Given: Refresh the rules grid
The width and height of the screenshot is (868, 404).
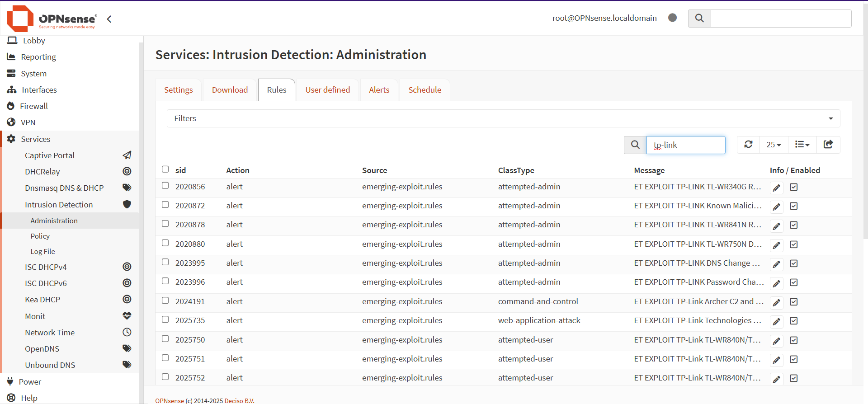Looking at the screenshot, I should 749,145.
